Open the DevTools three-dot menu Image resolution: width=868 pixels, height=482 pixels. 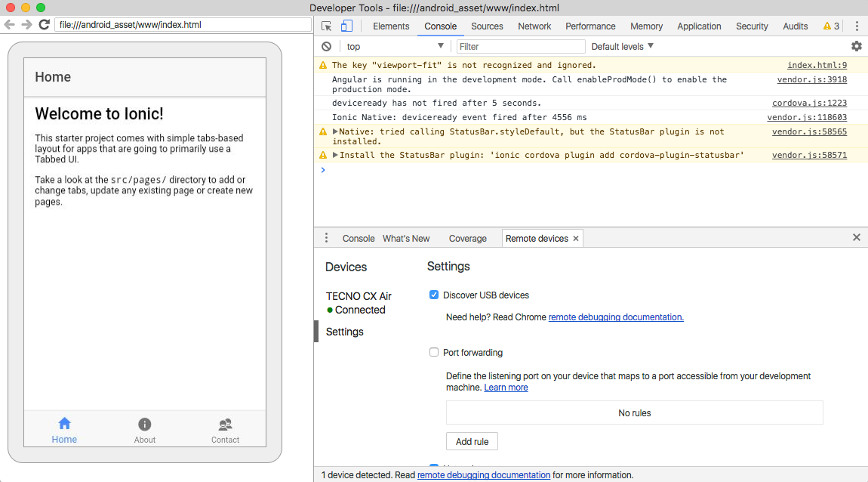pos(857,26)
